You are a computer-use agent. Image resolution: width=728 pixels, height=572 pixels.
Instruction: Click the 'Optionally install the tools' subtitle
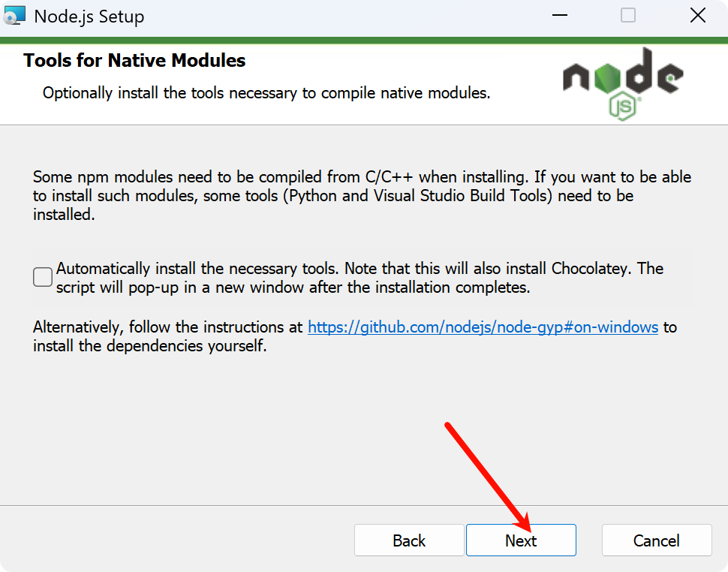(x=266, y=93)
